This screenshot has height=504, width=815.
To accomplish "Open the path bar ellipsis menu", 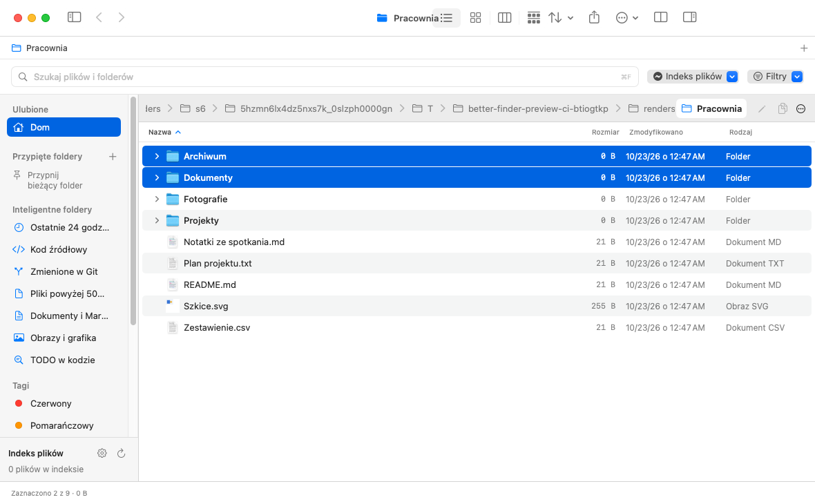I will point(801,108).
